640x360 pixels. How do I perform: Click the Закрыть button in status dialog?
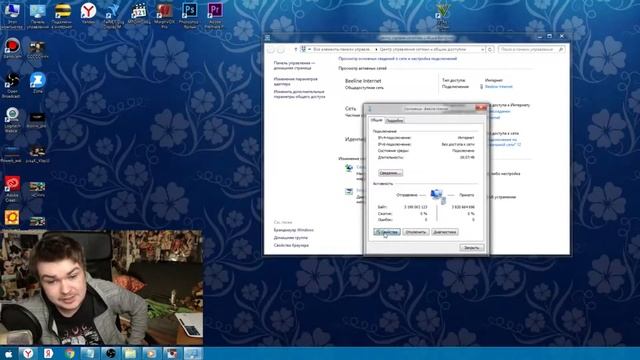pyautogui.click(x=471, y=248)
